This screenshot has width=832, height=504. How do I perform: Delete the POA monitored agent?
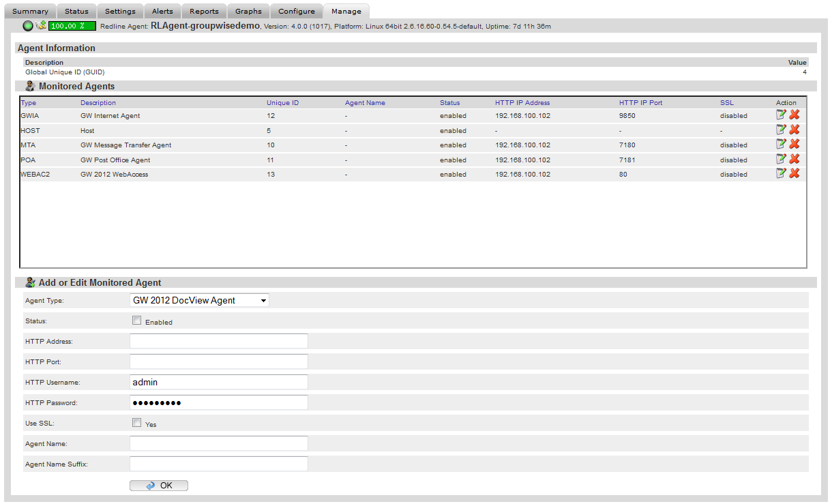(x=794, y=159)
